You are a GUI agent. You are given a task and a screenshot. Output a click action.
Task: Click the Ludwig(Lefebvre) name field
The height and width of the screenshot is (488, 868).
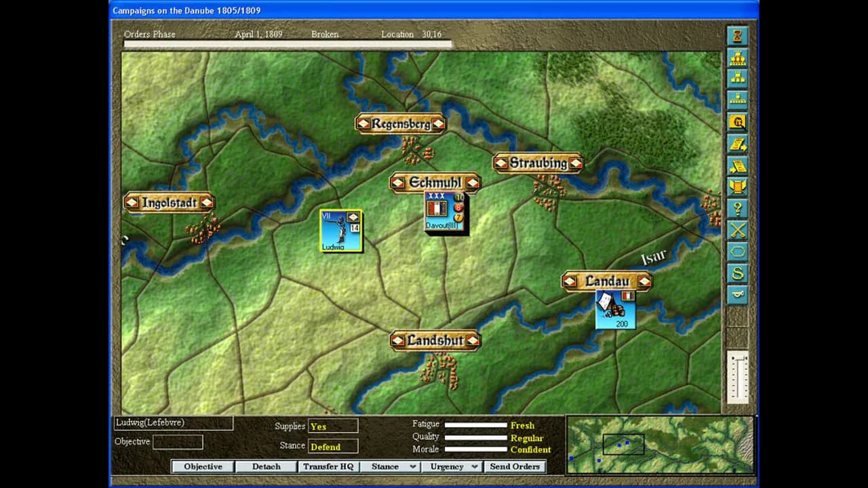pos(174,423)
